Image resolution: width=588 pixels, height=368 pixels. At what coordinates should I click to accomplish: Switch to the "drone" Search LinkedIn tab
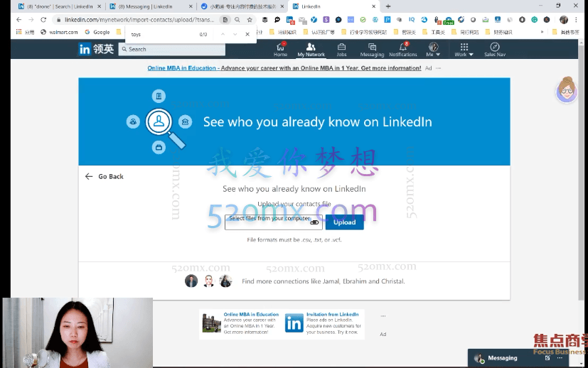click(x=60, y=6)
